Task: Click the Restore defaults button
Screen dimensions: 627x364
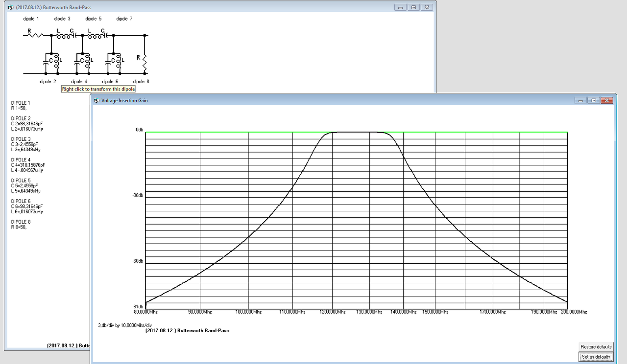Action: pyautogui.click(x=596, y=347)
